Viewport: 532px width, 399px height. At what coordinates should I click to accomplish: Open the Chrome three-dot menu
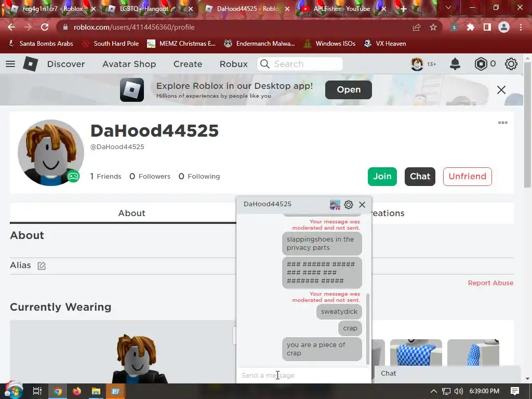point(521,27)
